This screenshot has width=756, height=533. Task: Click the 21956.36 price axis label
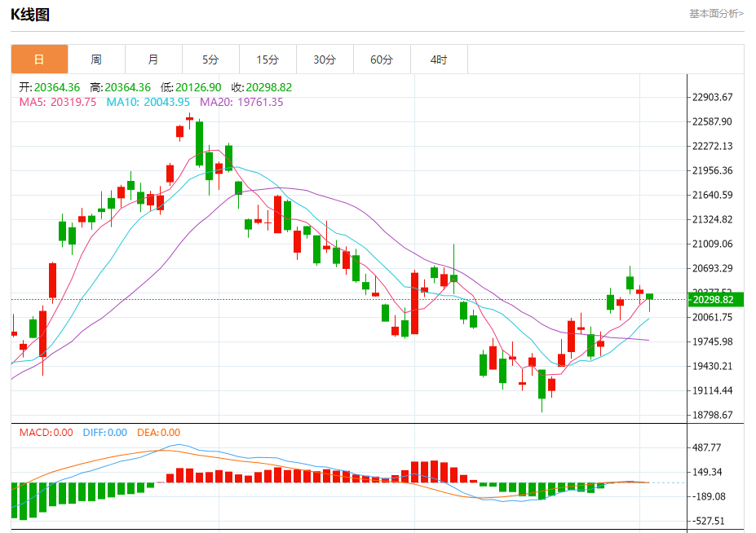click(713, 170)
